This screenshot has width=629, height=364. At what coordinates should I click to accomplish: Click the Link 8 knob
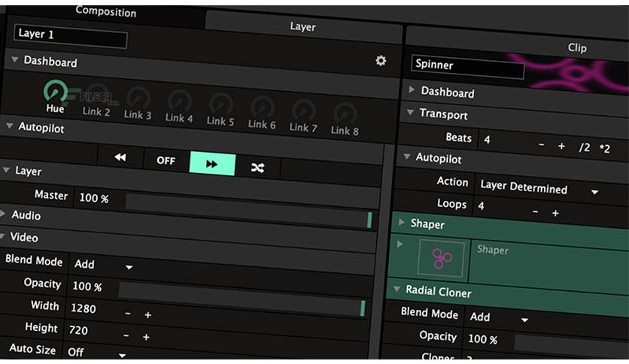(345, 114)
